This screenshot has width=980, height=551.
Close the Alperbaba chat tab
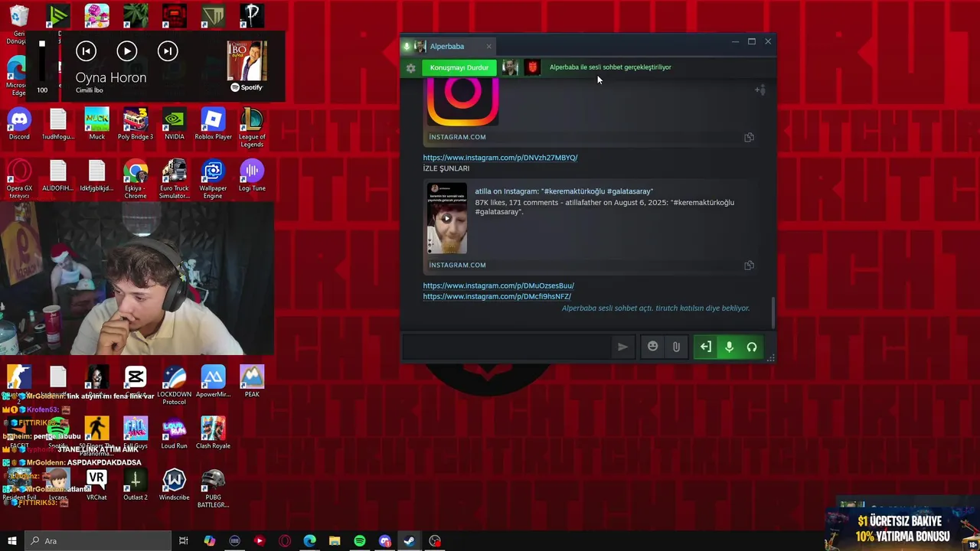[x=488, y=47]
